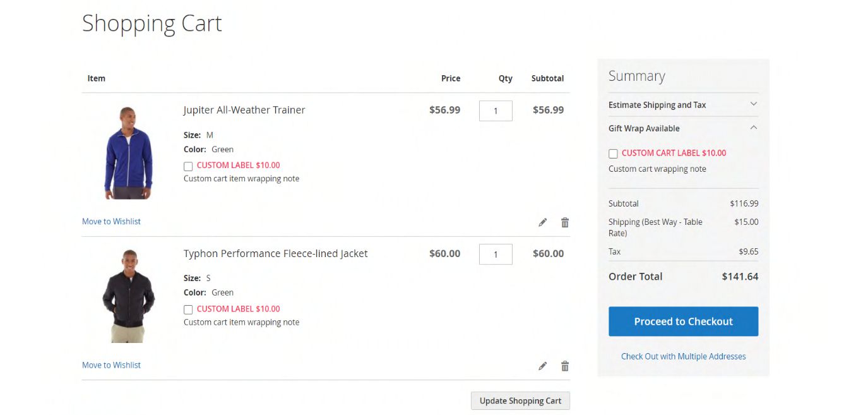Open the Jupiter All-Weather Trainer product title
This screenshot has width=868, height=415.
coord(244,110)
